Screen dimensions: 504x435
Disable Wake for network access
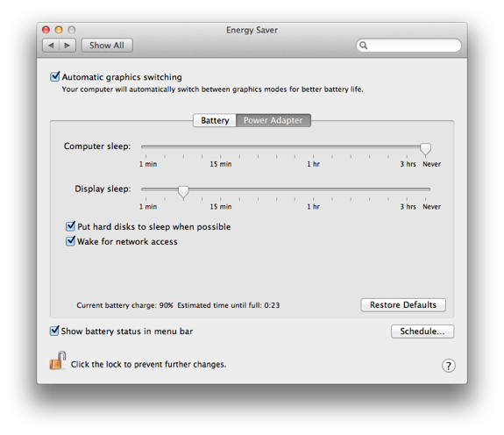70,241
